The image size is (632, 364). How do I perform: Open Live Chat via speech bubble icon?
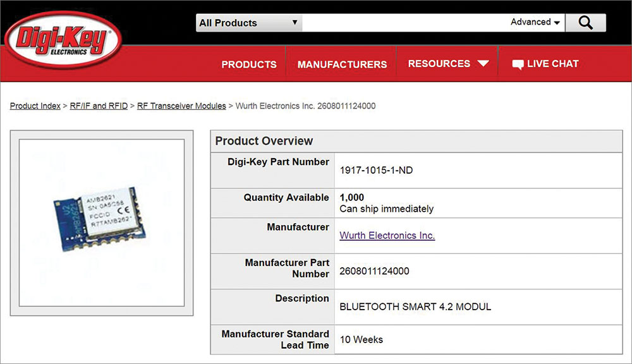[x=518, y=64]
